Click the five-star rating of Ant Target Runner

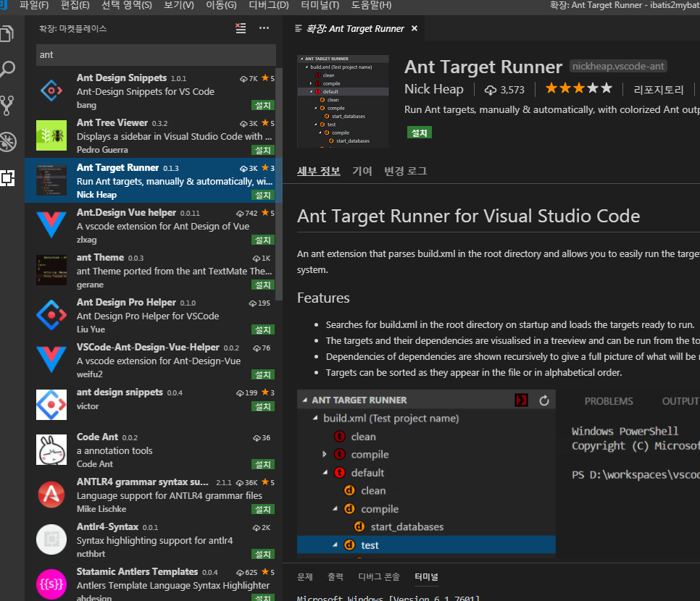click(x=578, y=88)
